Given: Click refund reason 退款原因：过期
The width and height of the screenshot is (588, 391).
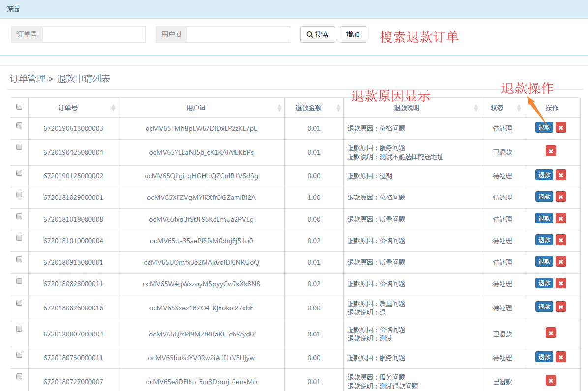Looking at the screenshot, I should [x=370, y=176].
